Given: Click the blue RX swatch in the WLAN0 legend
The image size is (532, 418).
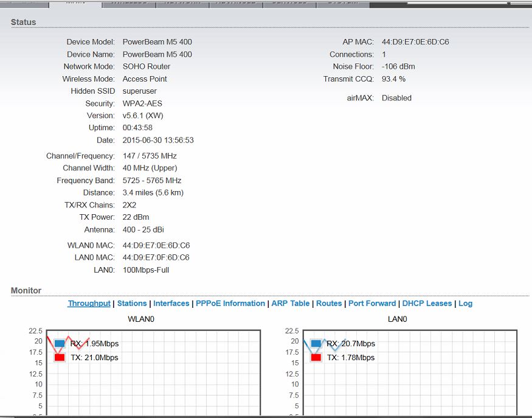Looking at the screenshot, I should click(60, 343).
